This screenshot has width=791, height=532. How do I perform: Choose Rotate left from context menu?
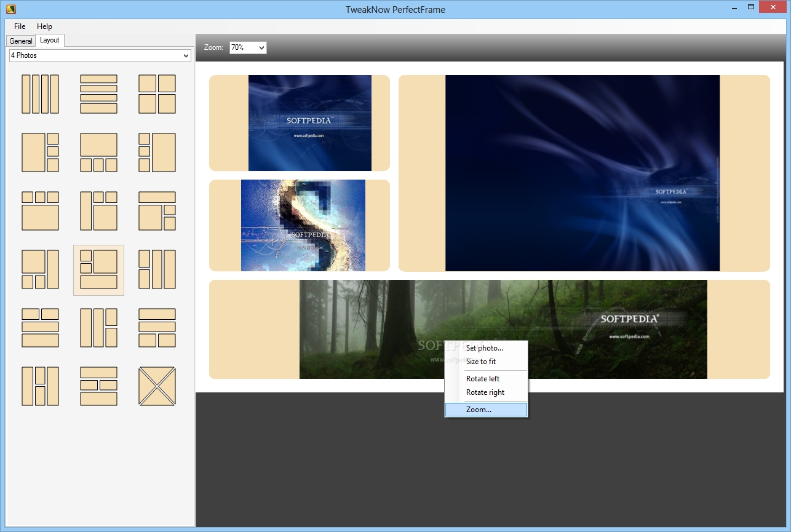pyautogui.click(x=486, y=379)
